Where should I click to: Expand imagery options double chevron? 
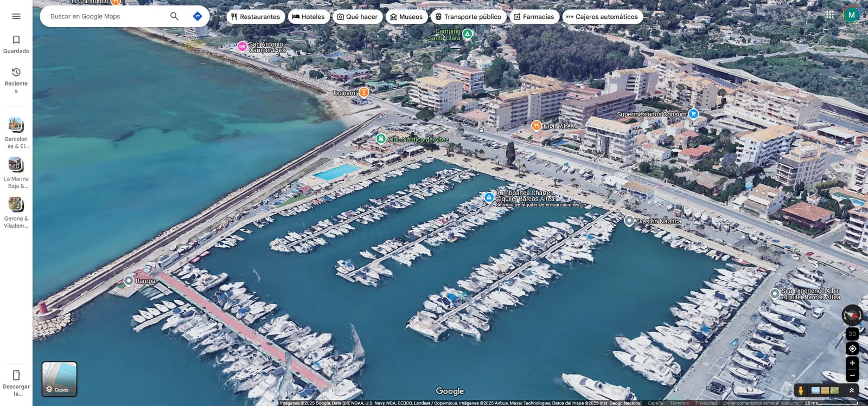coord(852,390)
